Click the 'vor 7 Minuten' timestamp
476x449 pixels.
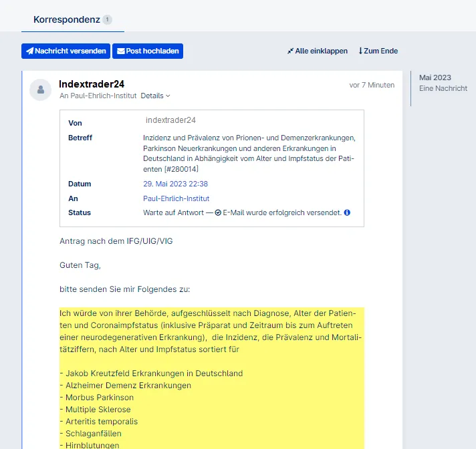tap(372, 86)
